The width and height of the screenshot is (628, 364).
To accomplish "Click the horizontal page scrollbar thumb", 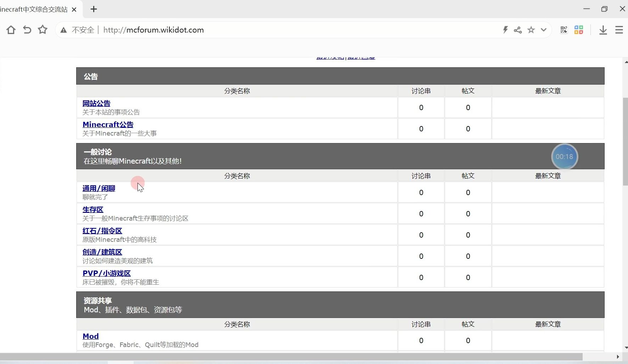I will 291,357.
